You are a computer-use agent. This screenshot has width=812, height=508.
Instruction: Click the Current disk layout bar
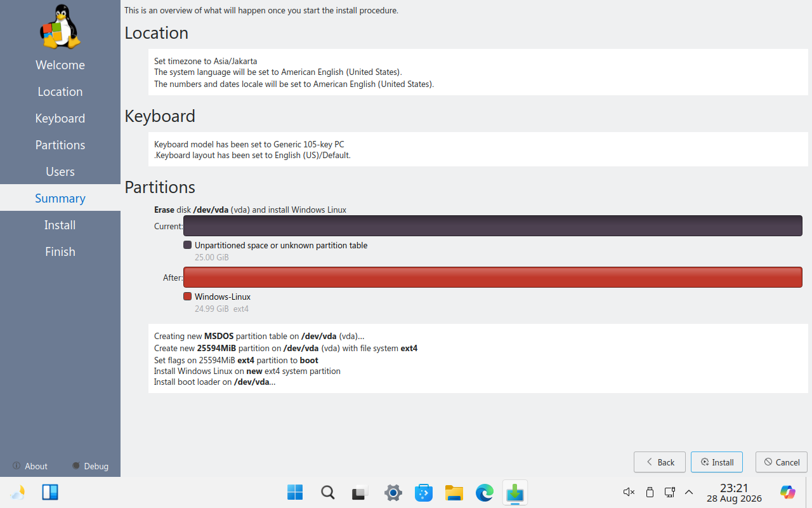click(493, 226)
